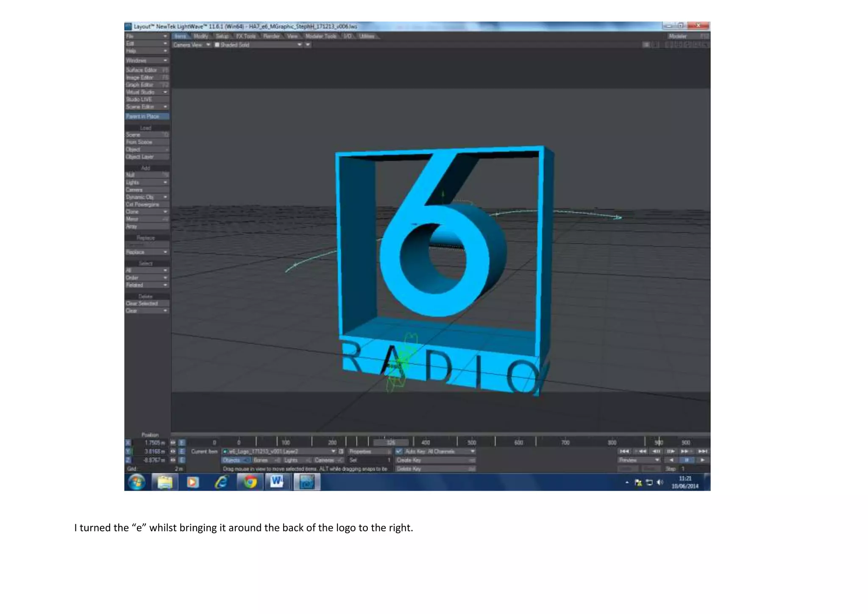868x614 pixels.
Task: Click the Step value input field
Action: (x=694, y=469)
